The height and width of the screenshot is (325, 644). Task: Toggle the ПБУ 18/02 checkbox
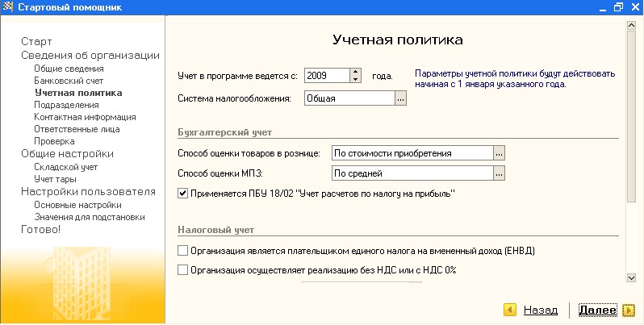pyautogui.click(x=182, y=194)
